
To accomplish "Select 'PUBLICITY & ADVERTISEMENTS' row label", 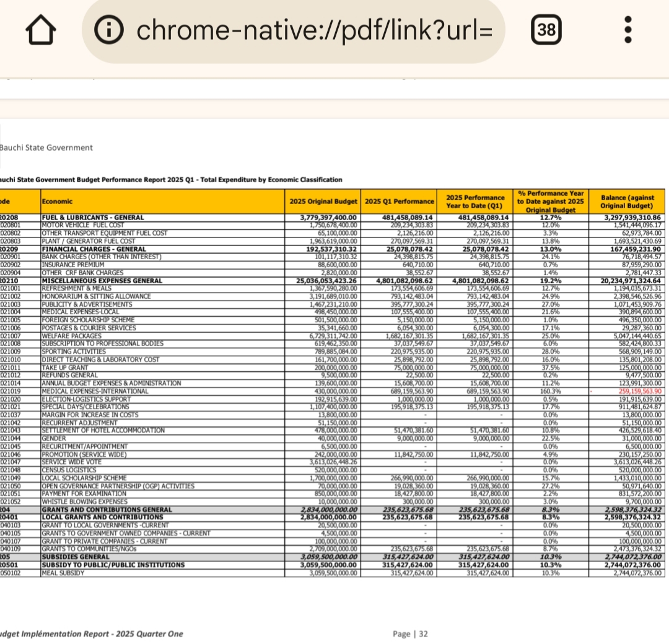I will coord(87,304).
